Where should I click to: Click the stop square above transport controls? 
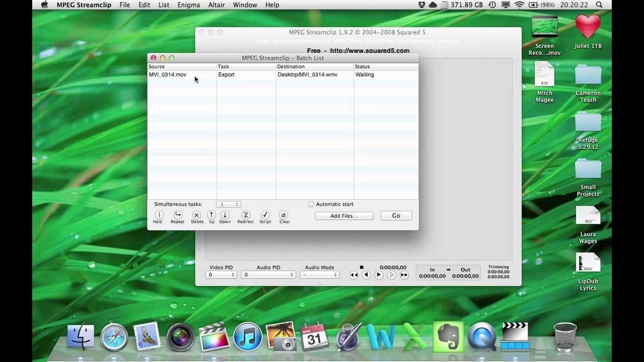point(361,267)
